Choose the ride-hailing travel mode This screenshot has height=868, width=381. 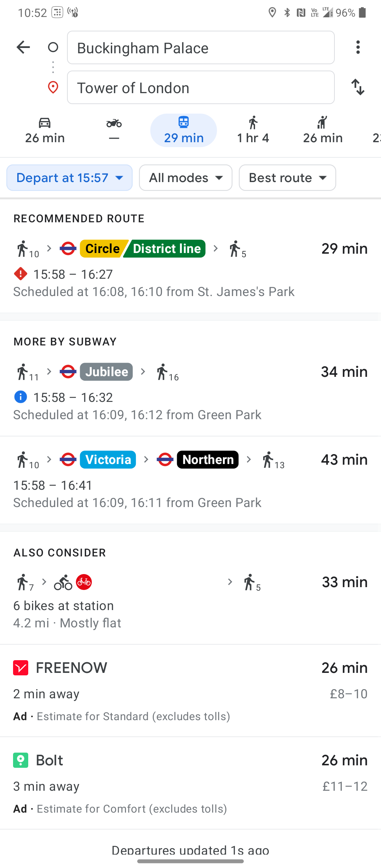322,130
